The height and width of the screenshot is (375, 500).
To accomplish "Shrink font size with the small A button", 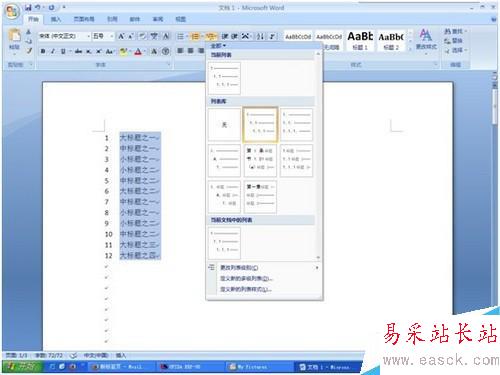I will click(x=131, y=36).
